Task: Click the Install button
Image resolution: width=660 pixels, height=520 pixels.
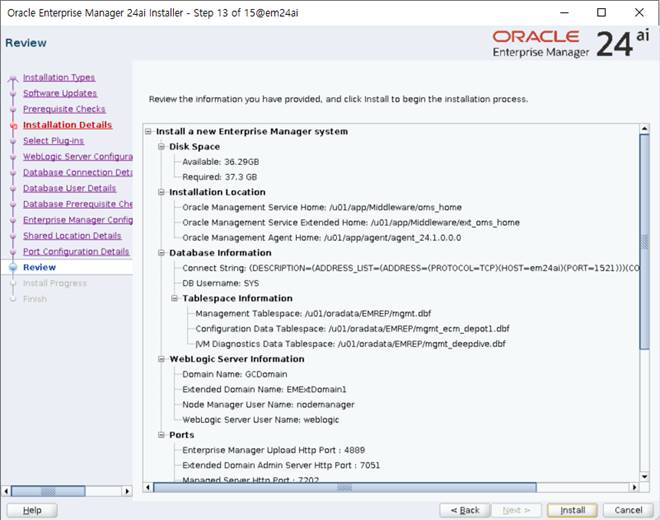Action: coord(572,510)
